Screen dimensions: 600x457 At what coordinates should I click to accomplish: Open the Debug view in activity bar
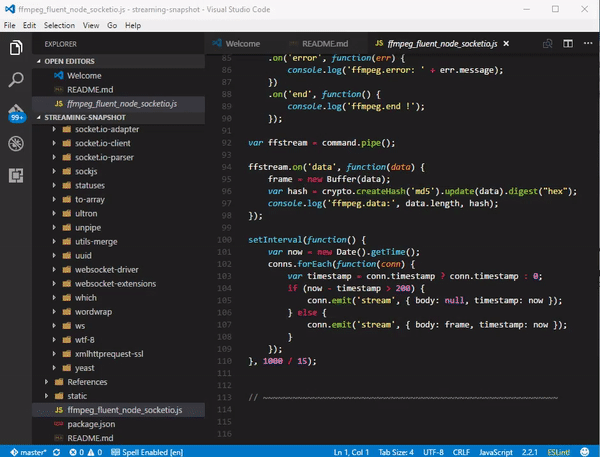point(16,144)
